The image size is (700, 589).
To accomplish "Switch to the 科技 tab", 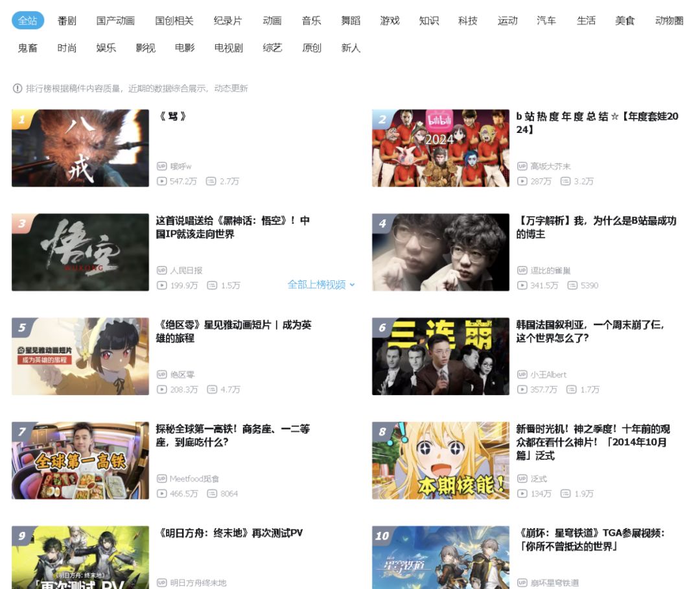I will (x=468, y=21).
